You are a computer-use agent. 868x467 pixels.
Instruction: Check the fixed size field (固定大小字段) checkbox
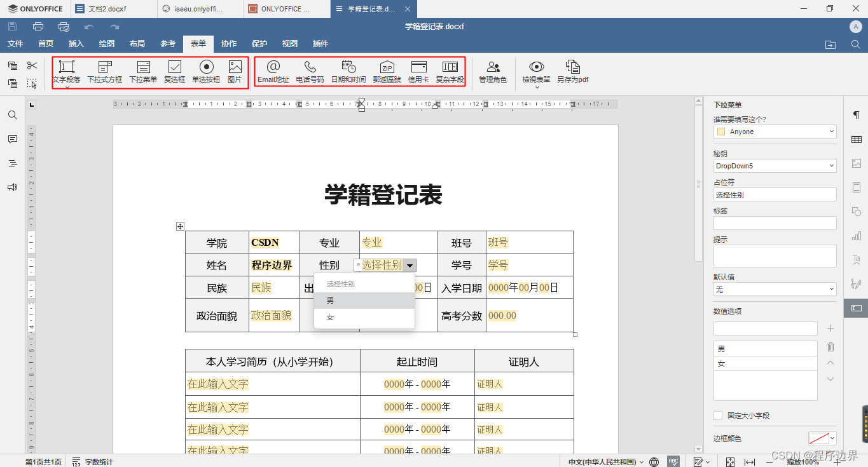[x=718, y=416]
